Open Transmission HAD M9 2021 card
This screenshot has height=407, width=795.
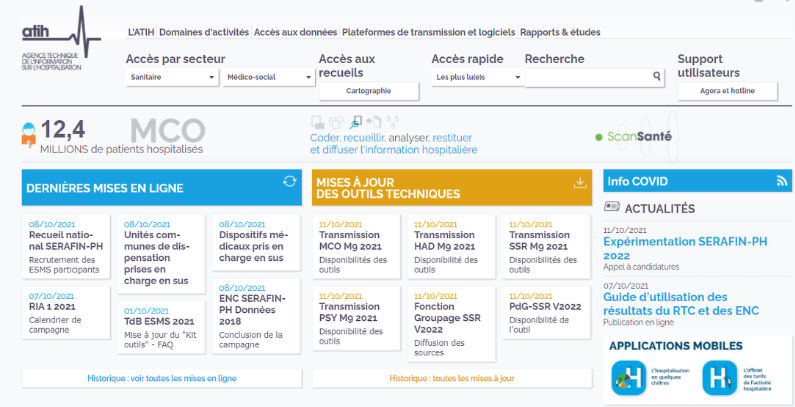(x=451, y=246)
